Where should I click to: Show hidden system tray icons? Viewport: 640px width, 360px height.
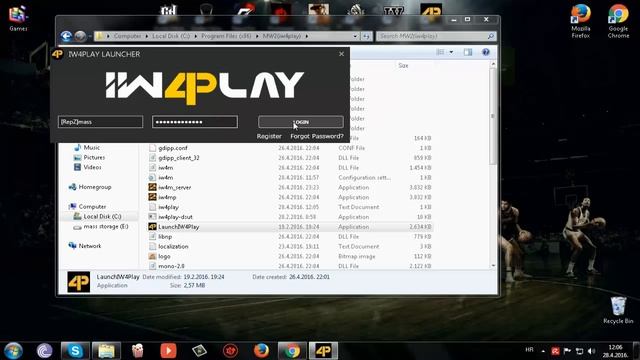543,351
